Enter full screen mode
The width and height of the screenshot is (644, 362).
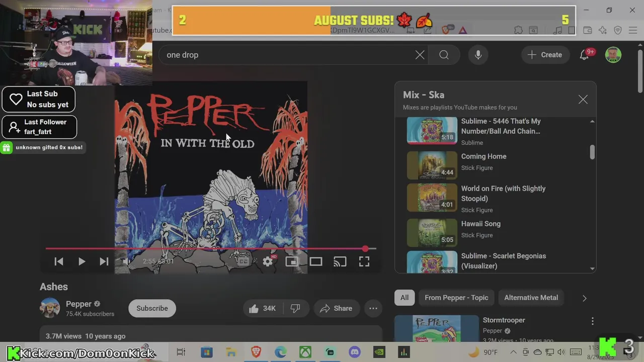[x=364, y=261]
